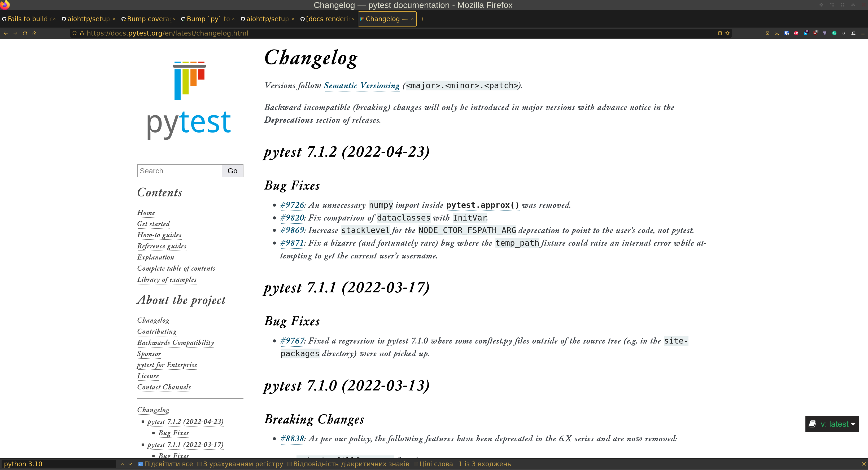Click the «Go» search button
Screen dimensions: 868x470
[x=232, y=170]
